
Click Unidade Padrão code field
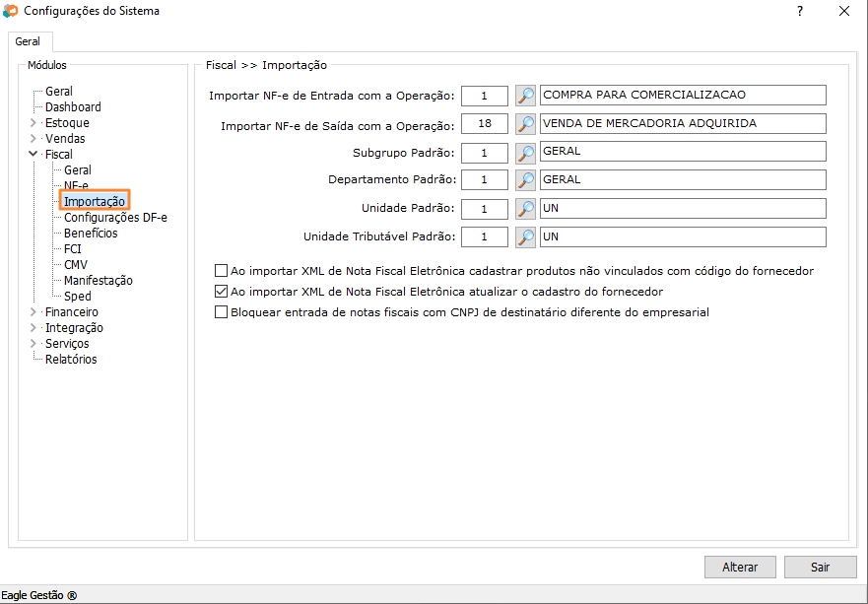click(x=485, y=209)
